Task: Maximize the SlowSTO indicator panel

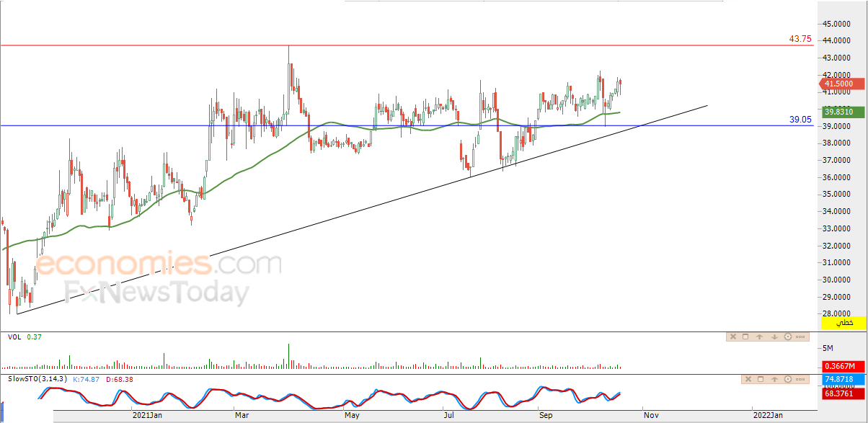Action: [x=761, y=379]
